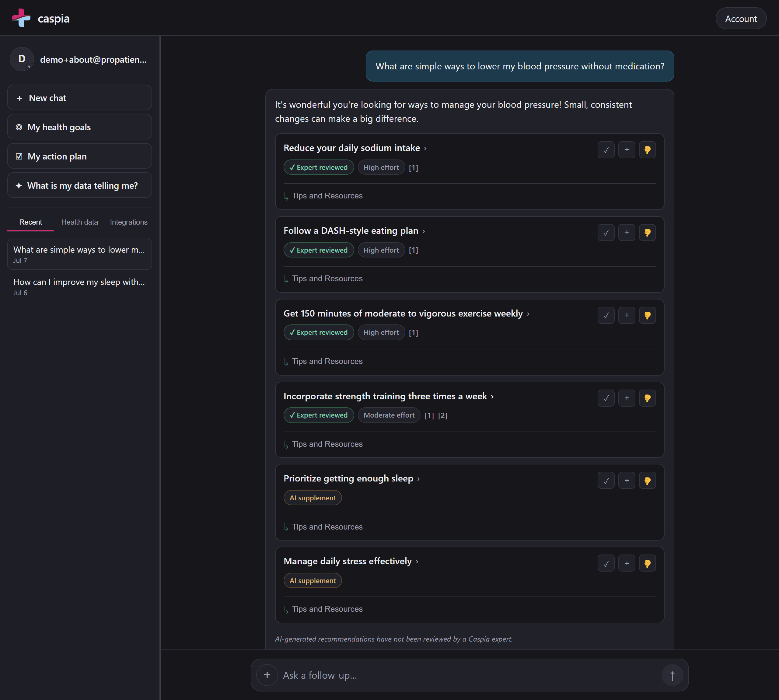Click 'Moderate effort' badge on strength training
Screen dimensions: 779x700
(x=389, y=415)
